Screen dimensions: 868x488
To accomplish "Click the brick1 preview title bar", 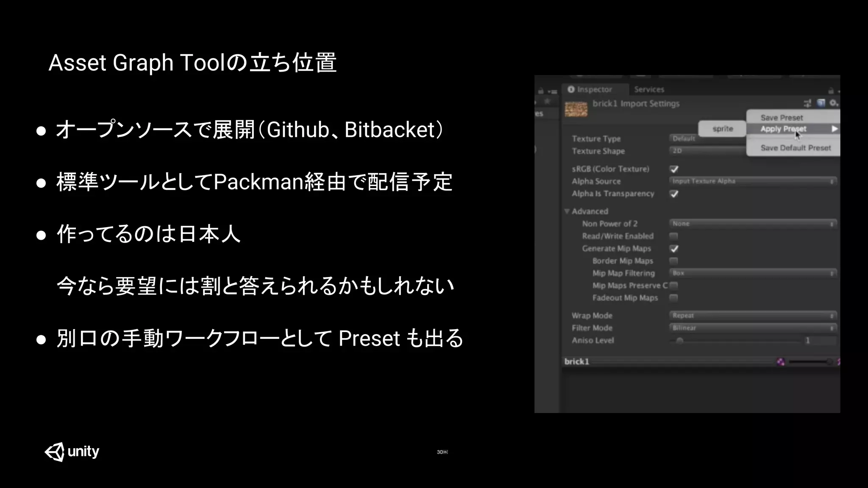I will click(x=668, y=361).
